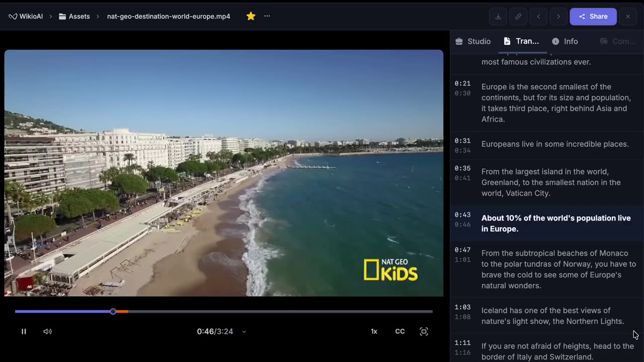The width and height of the screenshot is (644, 362).
Task: Click the Share button
Action: click(x=593, y=17)
